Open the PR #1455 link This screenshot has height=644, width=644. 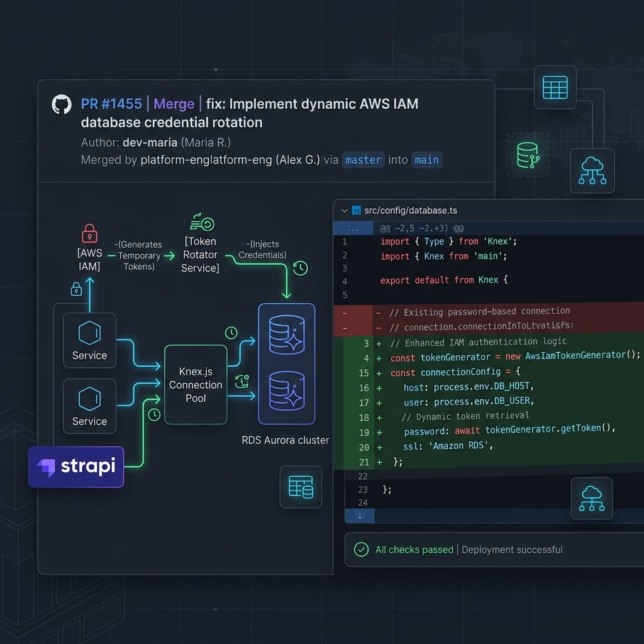[x=111, y=104]
